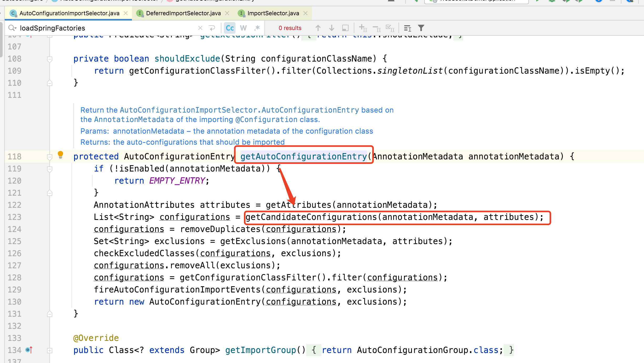This screenshot has width=644, height=363.
Task: Close the DeferredImportSelector.java tab
Action: click(x=227, y=13)
